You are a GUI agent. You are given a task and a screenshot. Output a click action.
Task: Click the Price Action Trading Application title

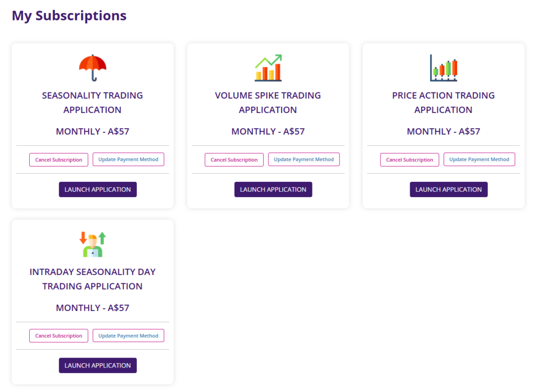pos(444,102)
